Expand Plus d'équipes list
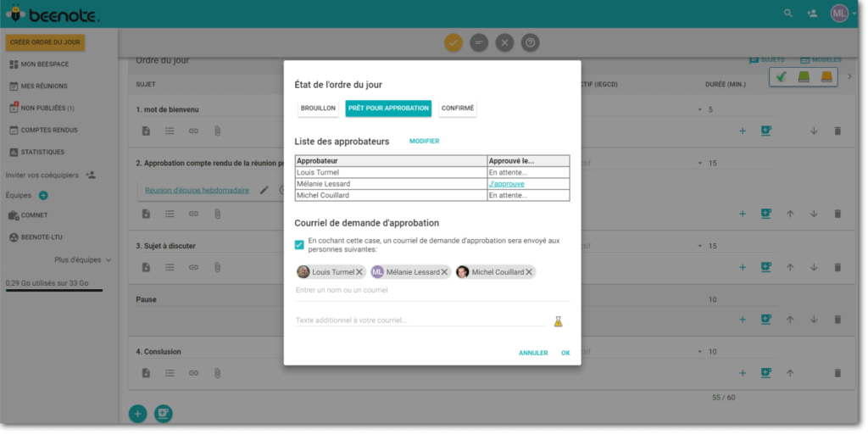Viewport: 868px width, 440px height. pos(82,259)
